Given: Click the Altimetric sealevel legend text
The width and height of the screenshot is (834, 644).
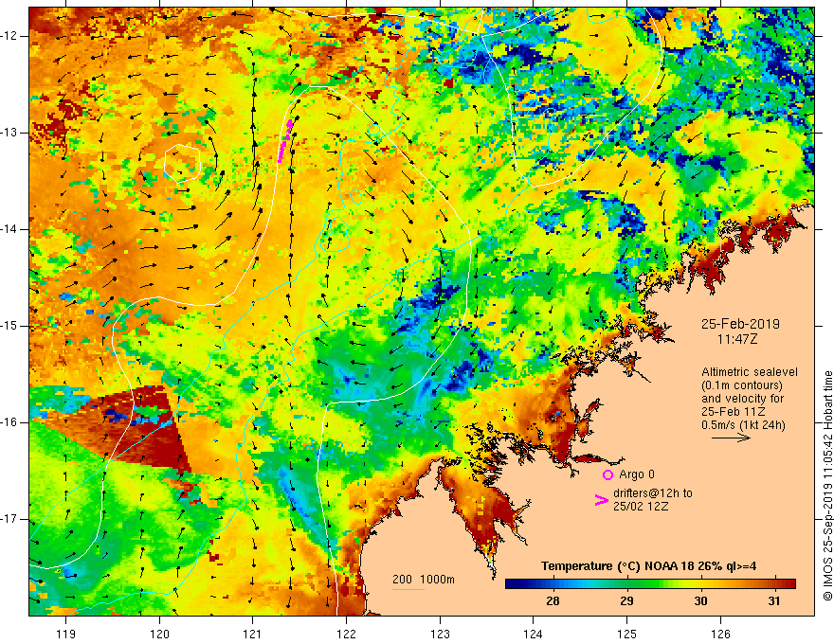Looking at the screenshot, I should [750, 372].
